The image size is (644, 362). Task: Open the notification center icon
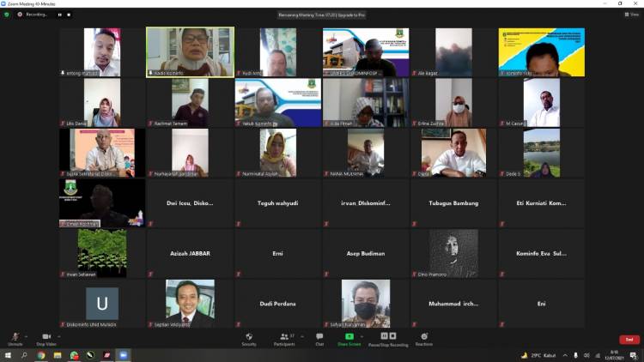coord(634,355)
